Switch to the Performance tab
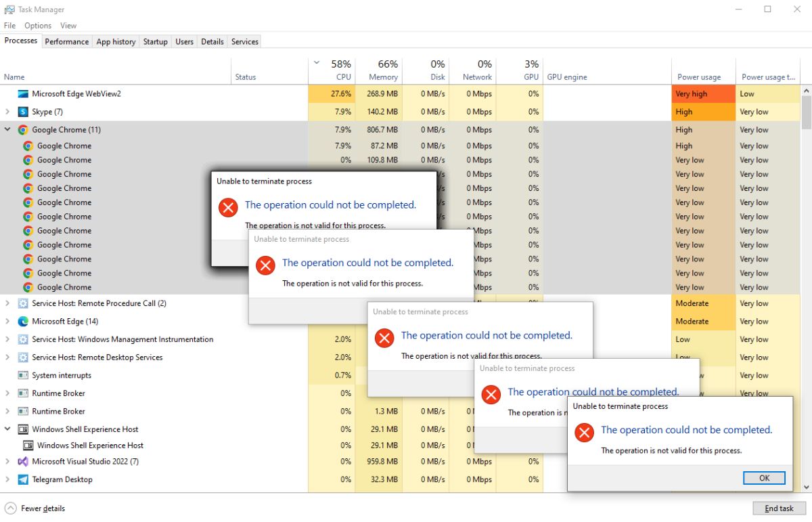This screenshot has width=812, height=522. pyautogui.click(x=67, y=41)
